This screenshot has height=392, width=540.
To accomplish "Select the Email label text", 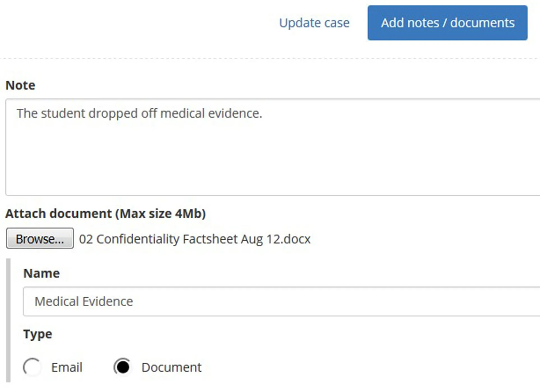I will [x=66, y=367].
